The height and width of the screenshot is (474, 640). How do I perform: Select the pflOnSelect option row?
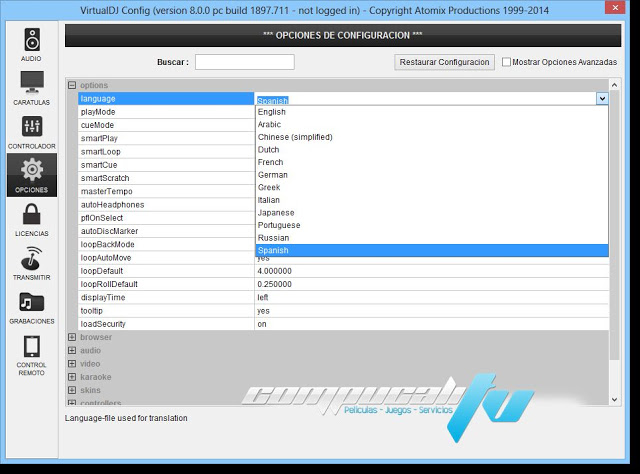click(166, 218)
